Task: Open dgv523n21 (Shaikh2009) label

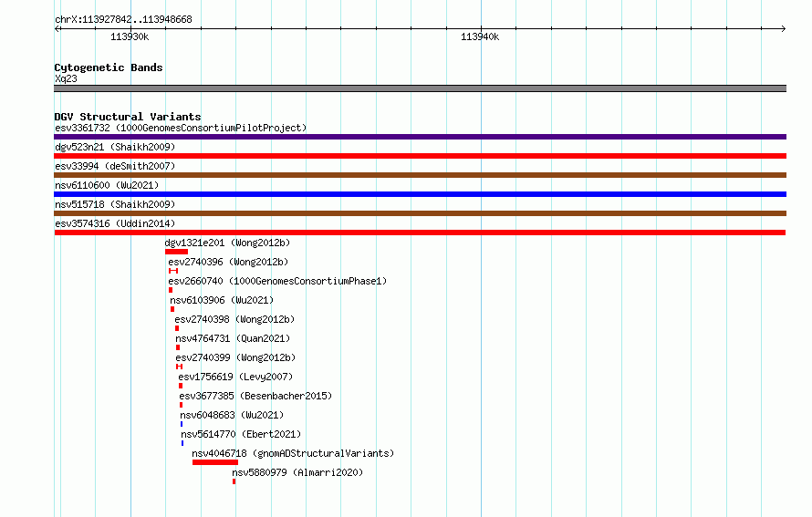Action: pyautogui.click(x=115, y=147)
